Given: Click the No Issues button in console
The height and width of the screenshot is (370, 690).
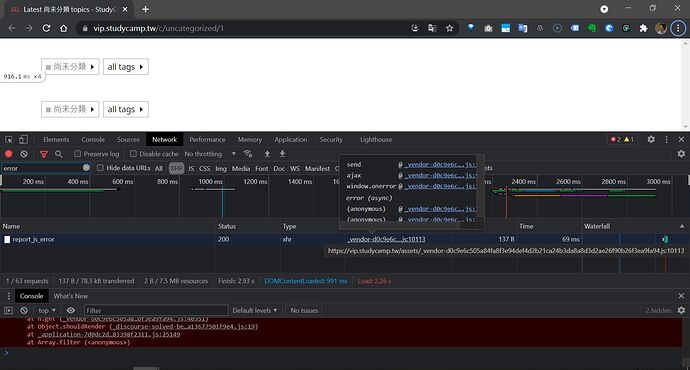Looking at the screenshot, I should pyautogui.click(x=304, y=310).
